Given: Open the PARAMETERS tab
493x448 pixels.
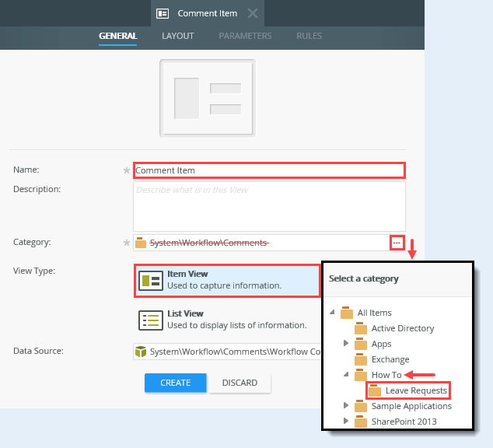Looking at the screenshot, I should pyautogui.click(x=245, y=36).
